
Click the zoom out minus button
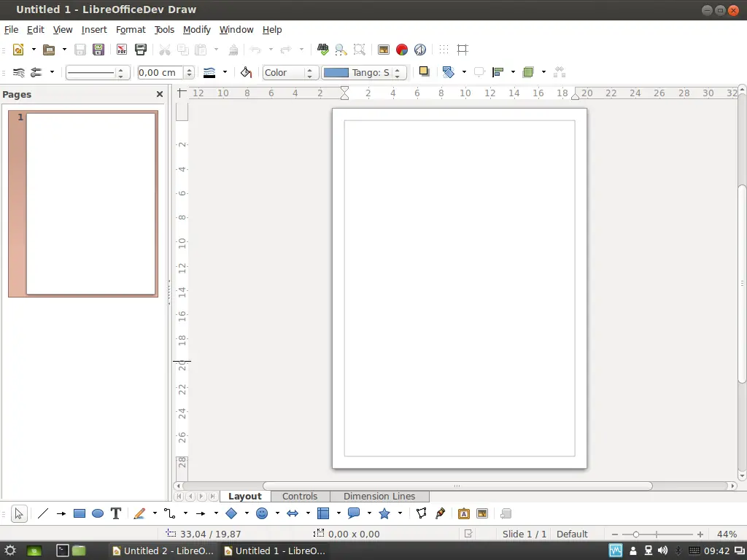coord(614,534)
